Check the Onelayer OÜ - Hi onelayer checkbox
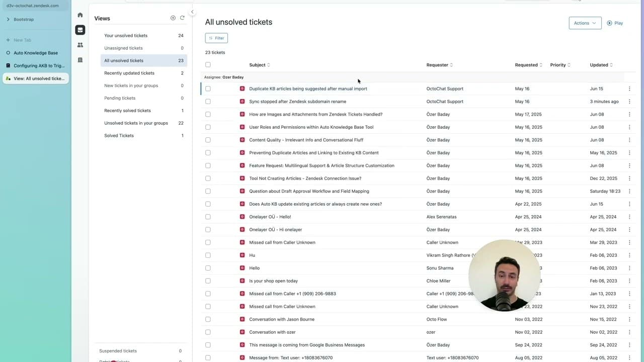The image size is (644, 362). click(208, 230)
